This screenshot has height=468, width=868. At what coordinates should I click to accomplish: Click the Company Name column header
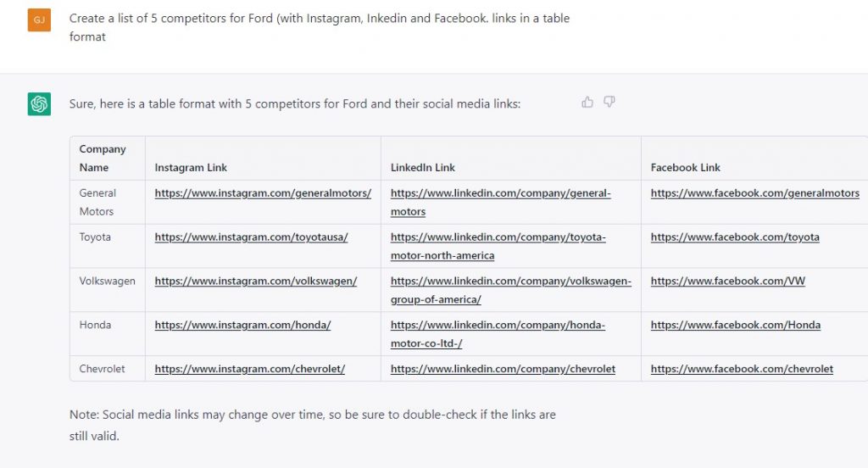[103, 159]
